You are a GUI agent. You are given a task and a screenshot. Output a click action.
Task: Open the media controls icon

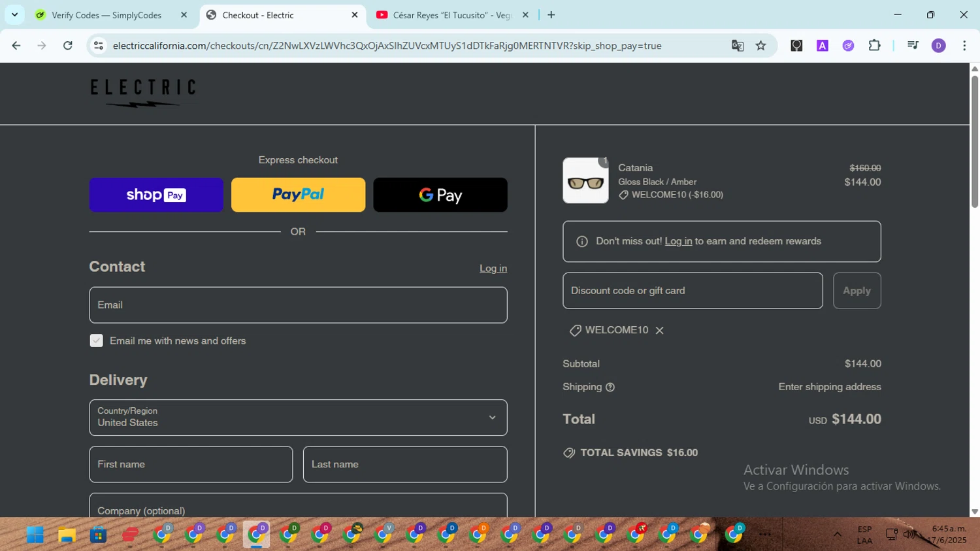click(913, 46)
